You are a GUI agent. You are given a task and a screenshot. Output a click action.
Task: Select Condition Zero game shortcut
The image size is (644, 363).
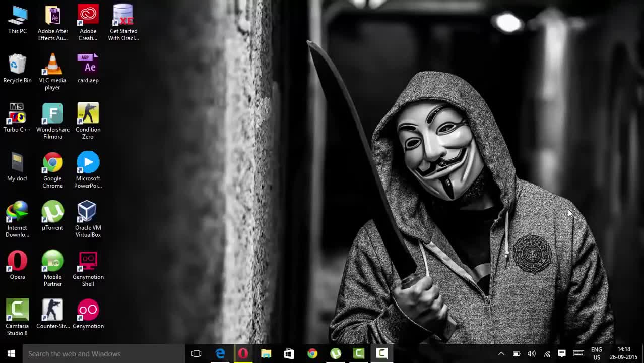click(88, 122)
